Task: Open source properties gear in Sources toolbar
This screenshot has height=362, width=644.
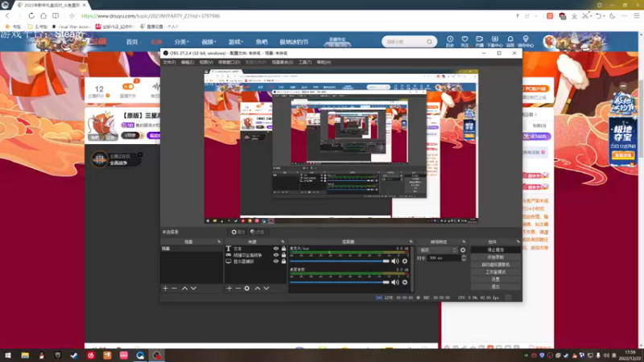Action: 247,289
